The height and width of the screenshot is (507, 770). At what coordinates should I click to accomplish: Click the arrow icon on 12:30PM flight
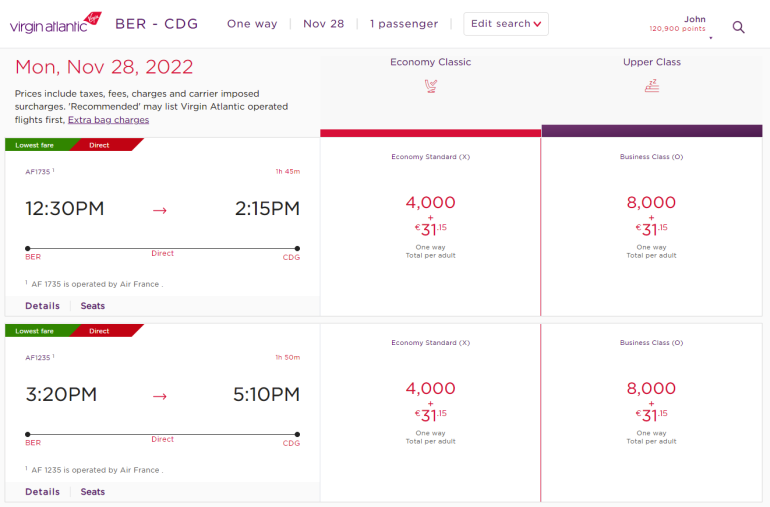pyautogui.click(x=159, y=209)
